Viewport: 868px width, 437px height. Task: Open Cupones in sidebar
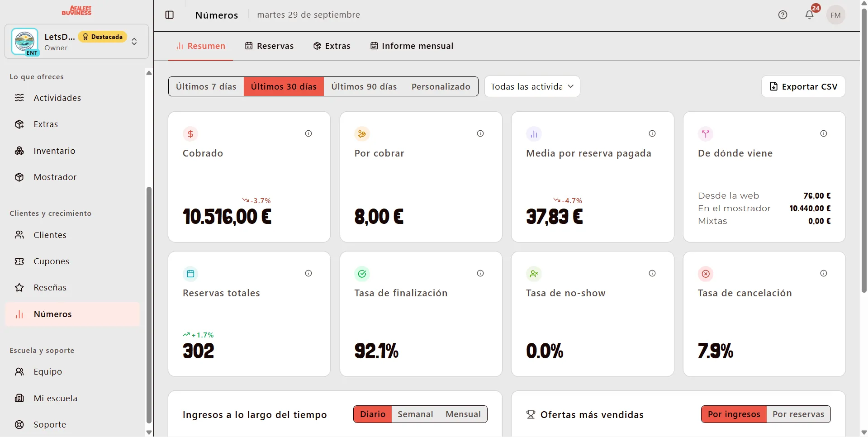click(x=72, y=261)
